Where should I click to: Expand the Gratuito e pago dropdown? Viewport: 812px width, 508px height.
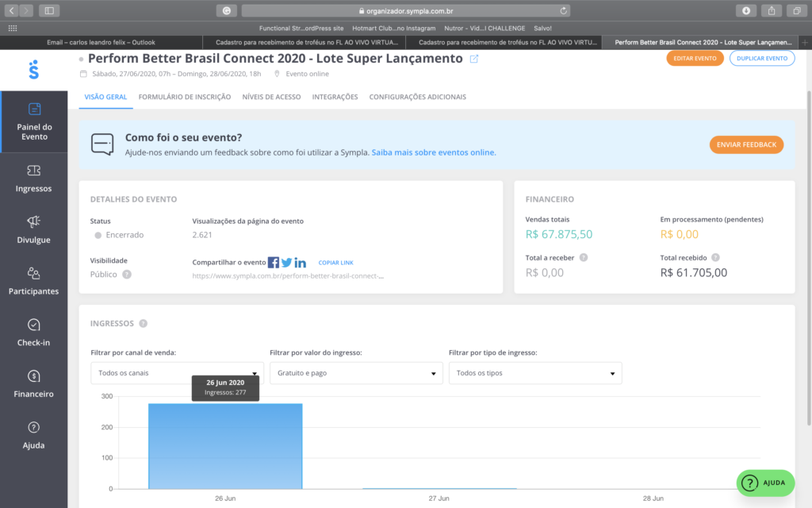[x=356, y=373]
